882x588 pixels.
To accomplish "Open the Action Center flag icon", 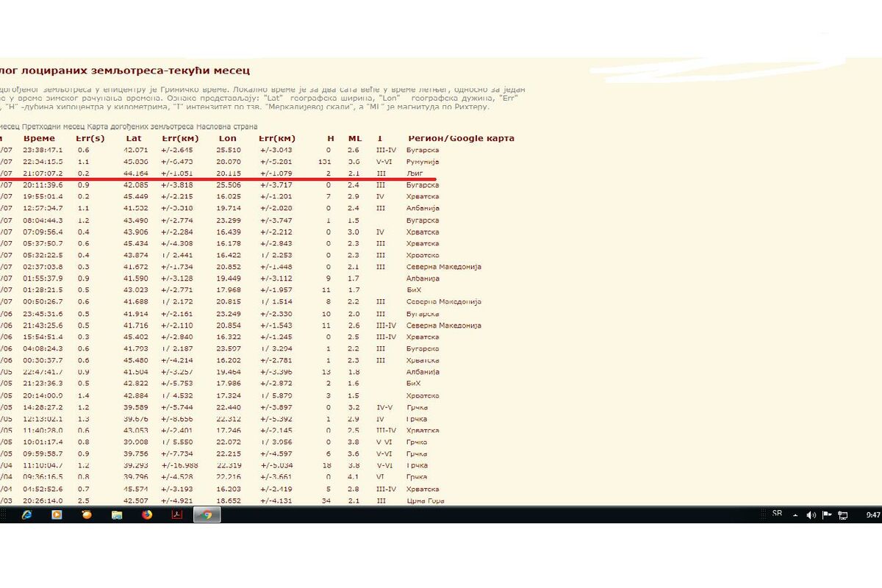I will click(x=827, y=515).
